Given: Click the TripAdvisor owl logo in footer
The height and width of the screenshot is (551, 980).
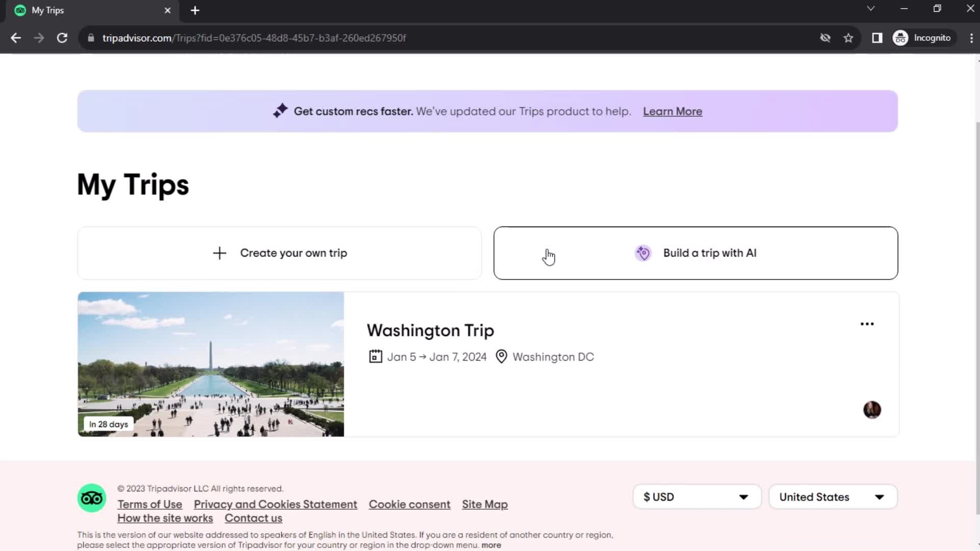Looking at the screenshot, I should click(x=91, y=498).
